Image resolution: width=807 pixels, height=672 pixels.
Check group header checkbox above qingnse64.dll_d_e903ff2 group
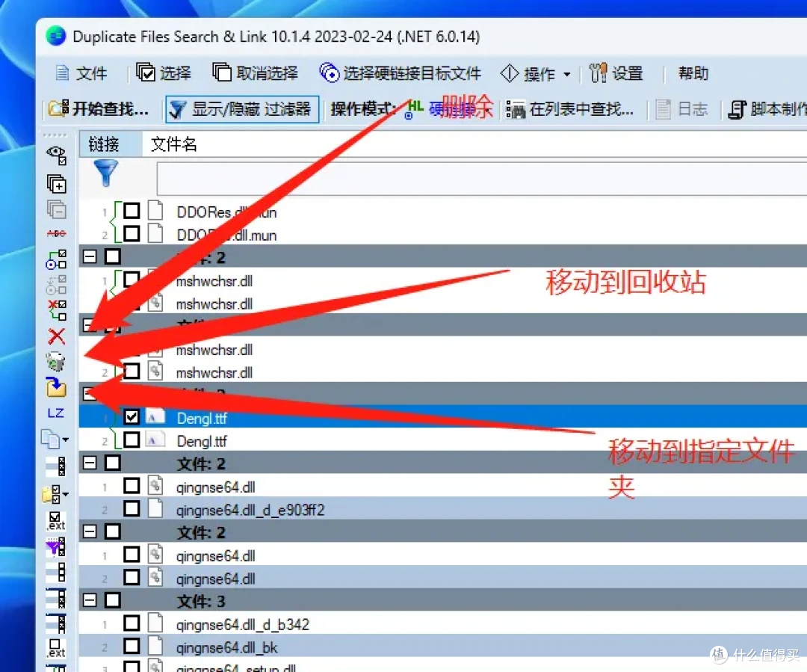(112, 463)
